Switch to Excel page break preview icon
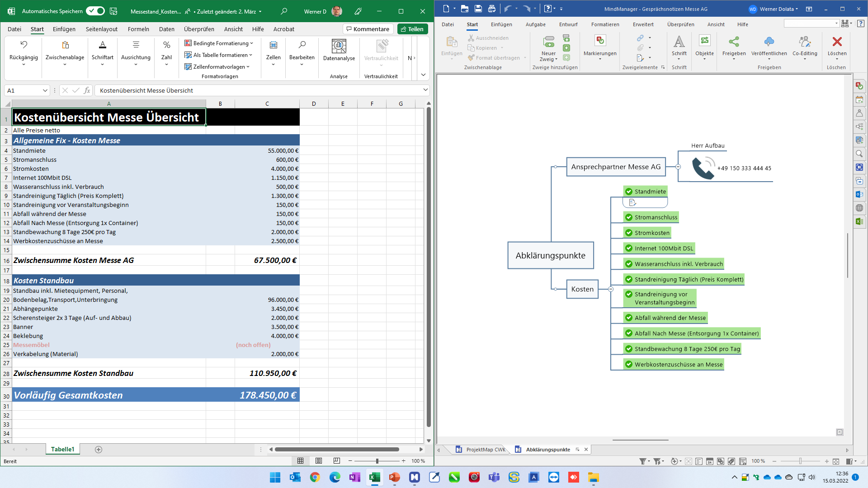This screenshot has width=868, height=488. click(x=337, y=461)
